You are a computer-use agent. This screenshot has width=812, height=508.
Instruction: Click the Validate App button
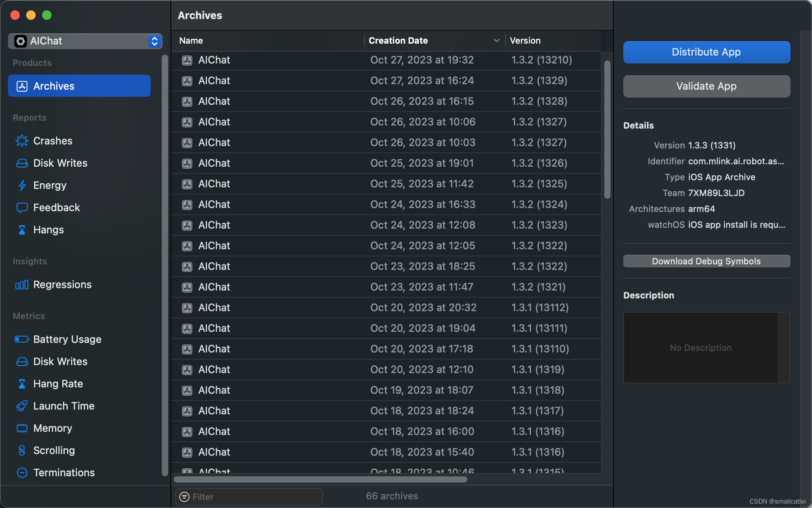click(707, 86)
